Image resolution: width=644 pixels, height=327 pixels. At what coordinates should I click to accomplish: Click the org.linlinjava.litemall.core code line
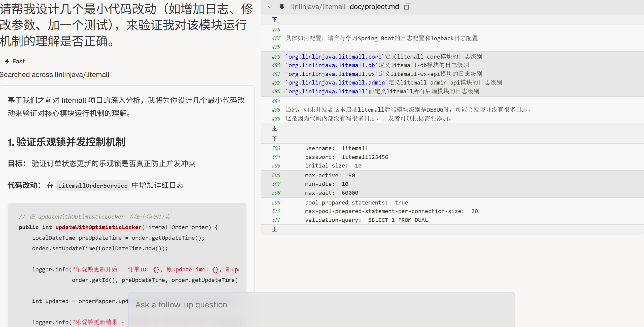click(x=335, y=57)
